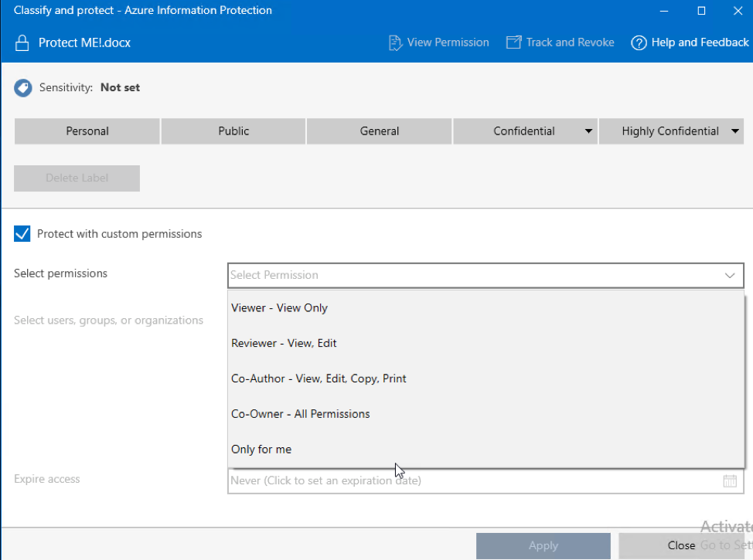Expand the Confidential label dropdown arrow
The height and width of the screenshot is (560, 753).
pos(588,131)
